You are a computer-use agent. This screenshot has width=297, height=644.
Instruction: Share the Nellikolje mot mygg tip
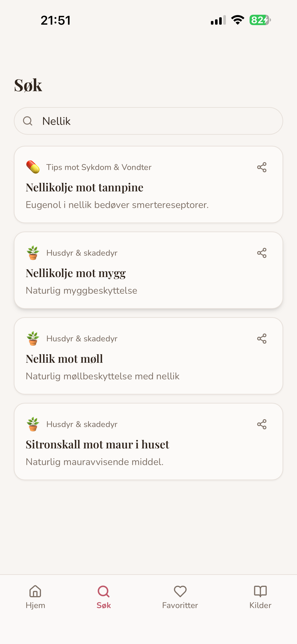pos(262,253)
